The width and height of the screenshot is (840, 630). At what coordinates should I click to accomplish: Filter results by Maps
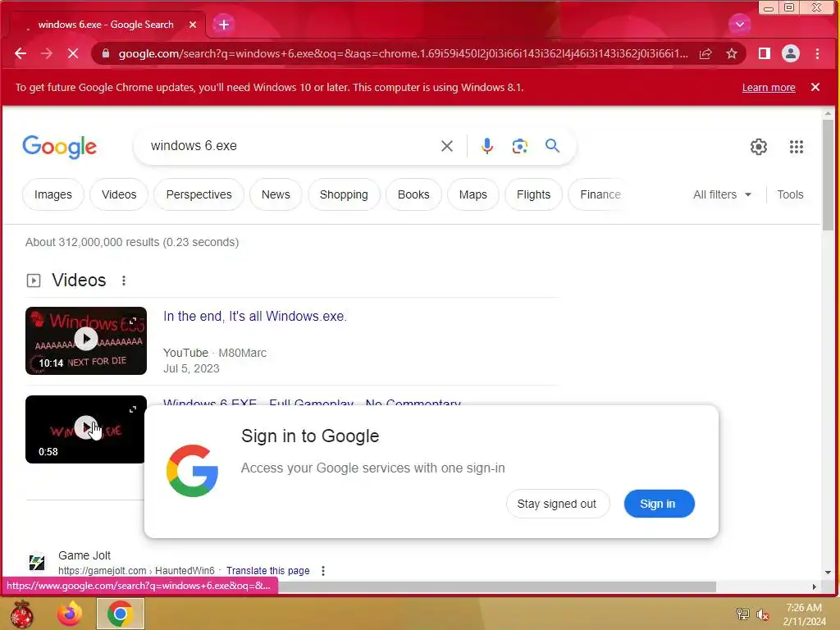coord(473,194)
